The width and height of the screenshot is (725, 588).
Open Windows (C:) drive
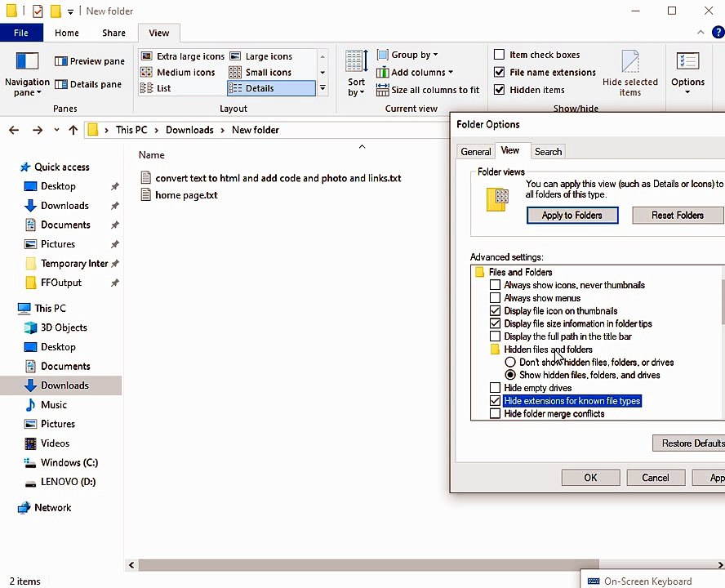coord(61,462)
